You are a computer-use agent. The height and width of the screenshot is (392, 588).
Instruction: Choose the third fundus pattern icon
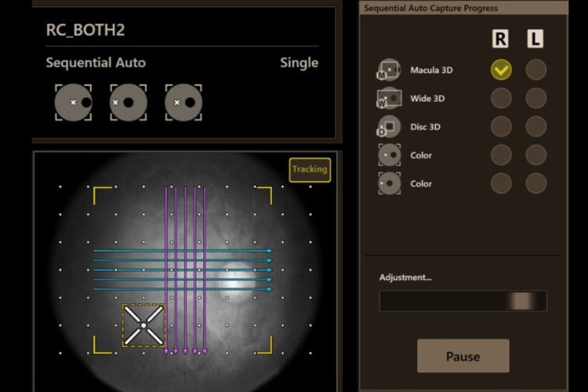[x=183, y=103]
